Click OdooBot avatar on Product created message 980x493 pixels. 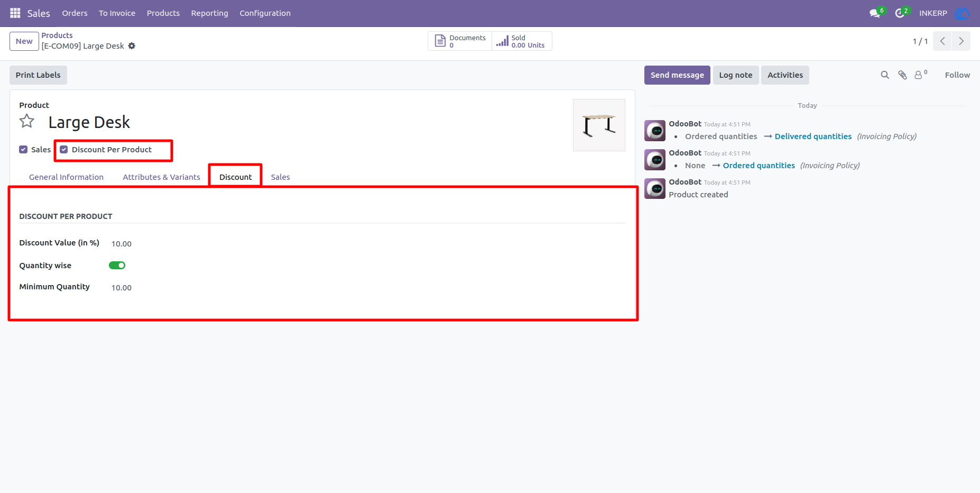point(655,189)
